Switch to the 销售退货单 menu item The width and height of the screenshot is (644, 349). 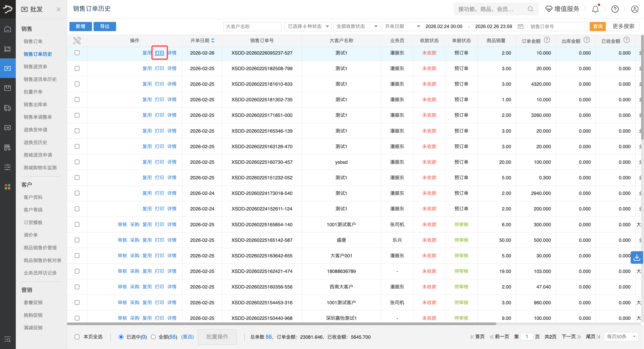click(x=35, y=66)
